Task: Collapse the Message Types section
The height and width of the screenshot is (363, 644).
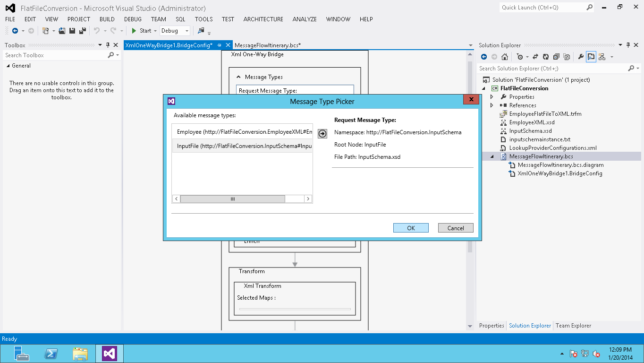Action: [x=238, y=77]
